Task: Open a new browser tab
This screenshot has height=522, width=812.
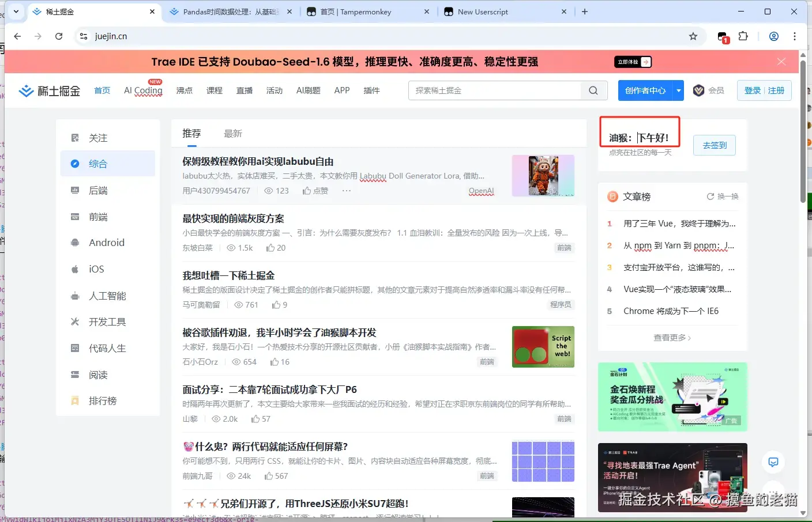Action: click(x=585, y=12)
